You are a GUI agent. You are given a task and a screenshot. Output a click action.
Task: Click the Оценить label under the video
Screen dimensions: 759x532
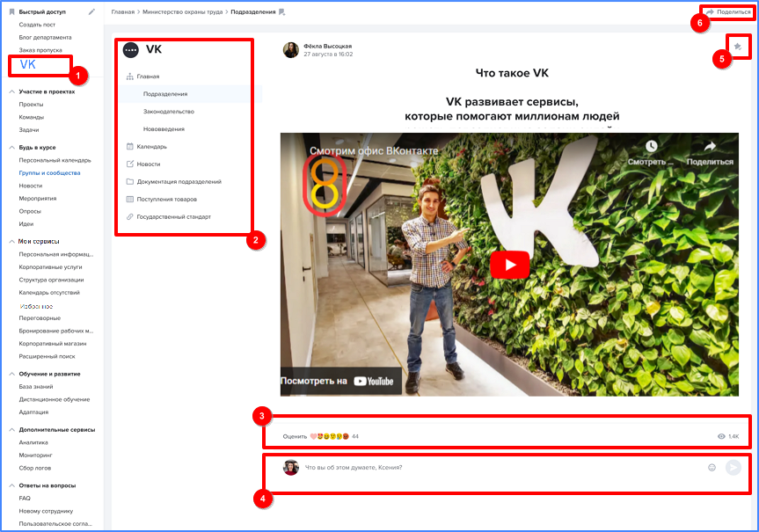click(x=295, y=436)
